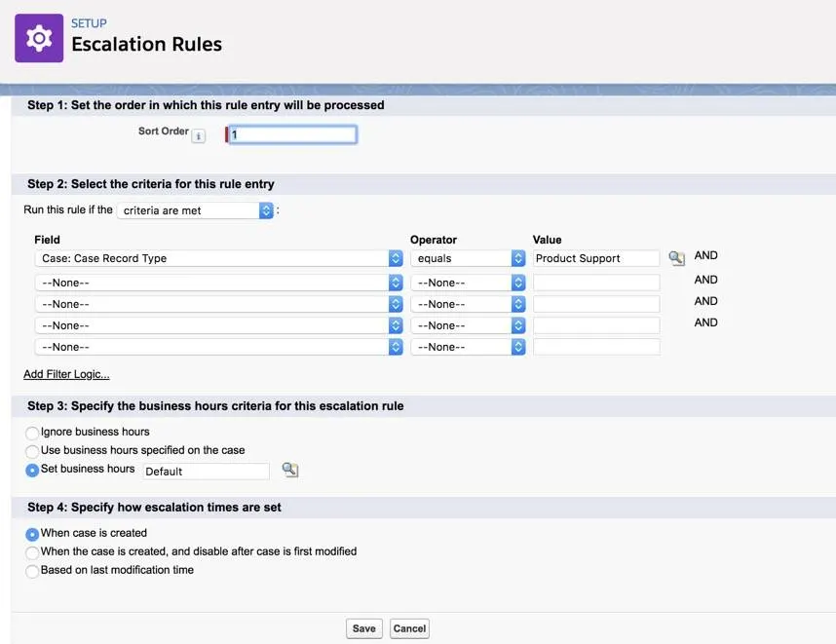
Task: Open the equals operator dropdown
Action: tap(468, 258)
